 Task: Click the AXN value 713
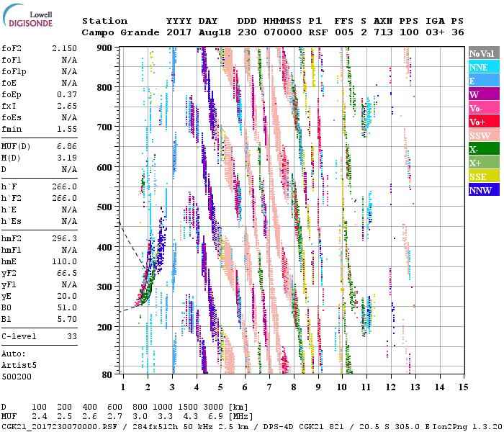point(383,32)
